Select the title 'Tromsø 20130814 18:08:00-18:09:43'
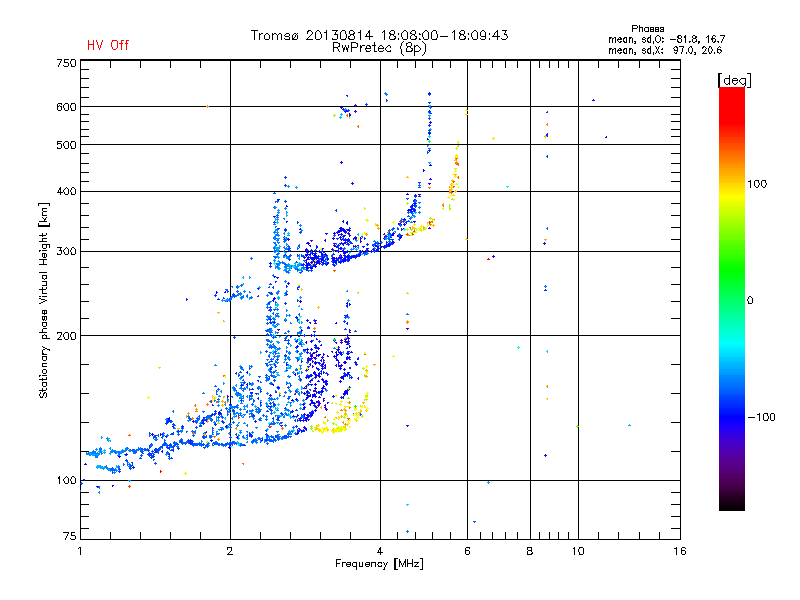 379,35
